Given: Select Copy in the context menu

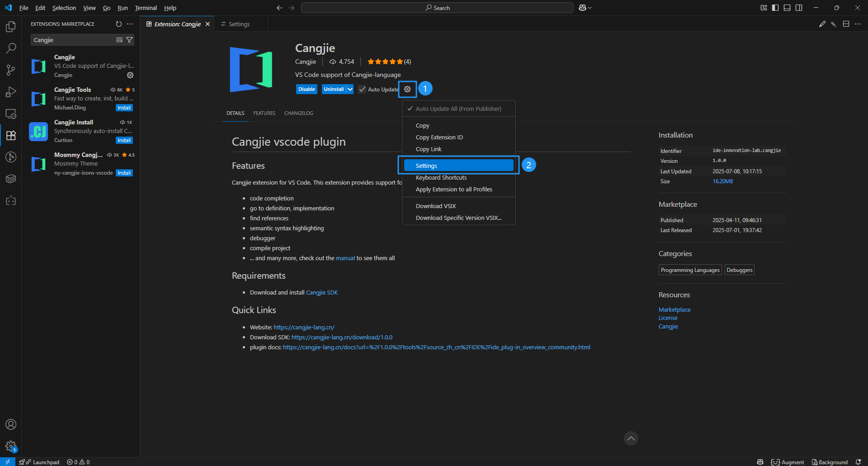Looking at the screenshot, I should tap(458, 125).
